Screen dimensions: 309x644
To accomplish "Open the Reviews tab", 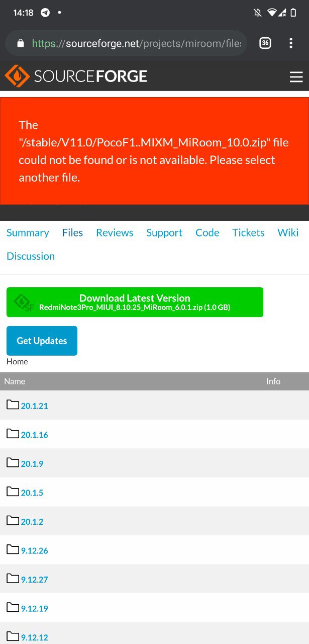I will point(115,232).
